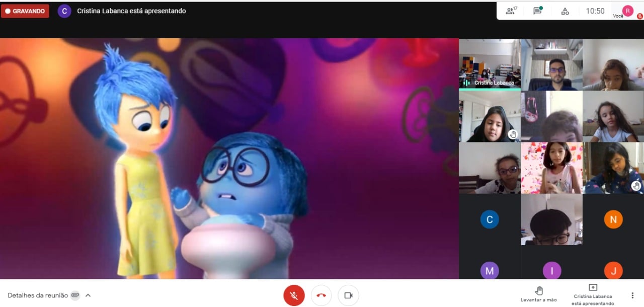Click your profile avatar labeled Você
The width and height of the screenshot is (644, 307).
tap(627, 11)
